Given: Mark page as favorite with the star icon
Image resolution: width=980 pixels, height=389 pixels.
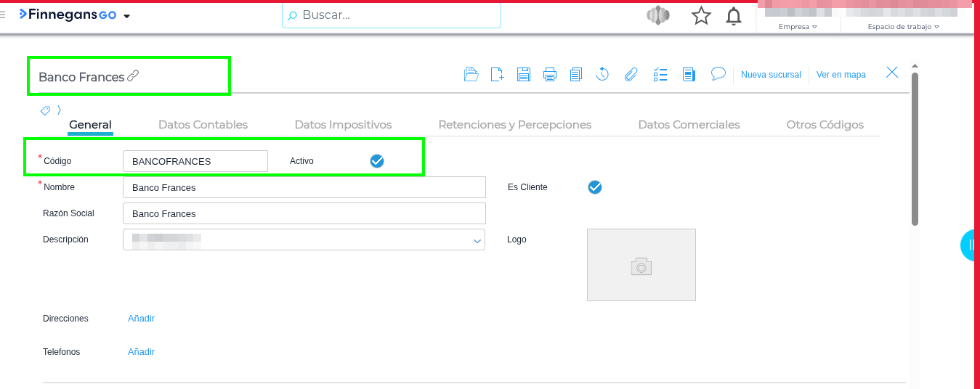Looking at the screenshot, I should click(701, 16).
